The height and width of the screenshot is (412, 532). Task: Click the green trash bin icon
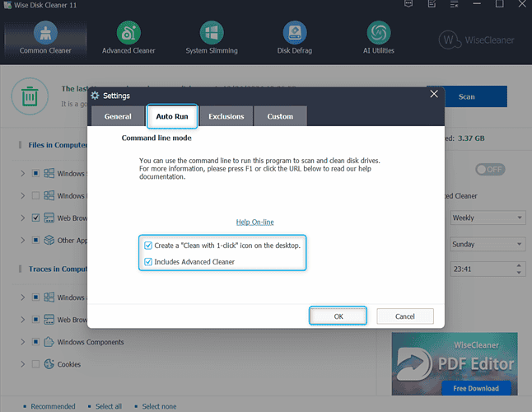click(x=30, y=97)
